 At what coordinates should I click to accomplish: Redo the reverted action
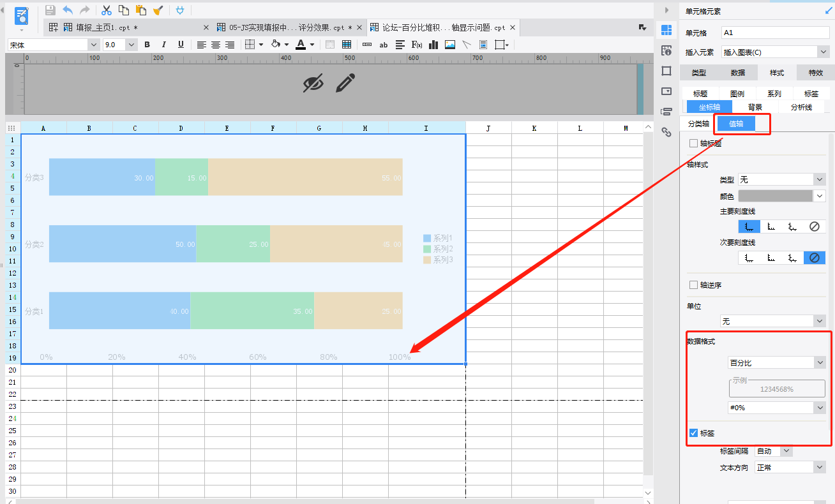(x=84, y=10)
